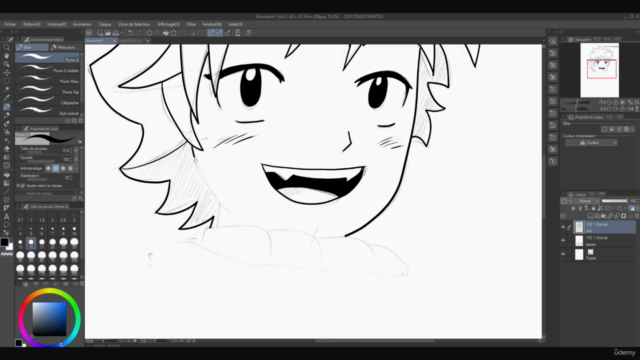Viewport: 640px width, 360px height.
Task: Select the Text tool (A icon)
Action: click(x=7, y=217)
